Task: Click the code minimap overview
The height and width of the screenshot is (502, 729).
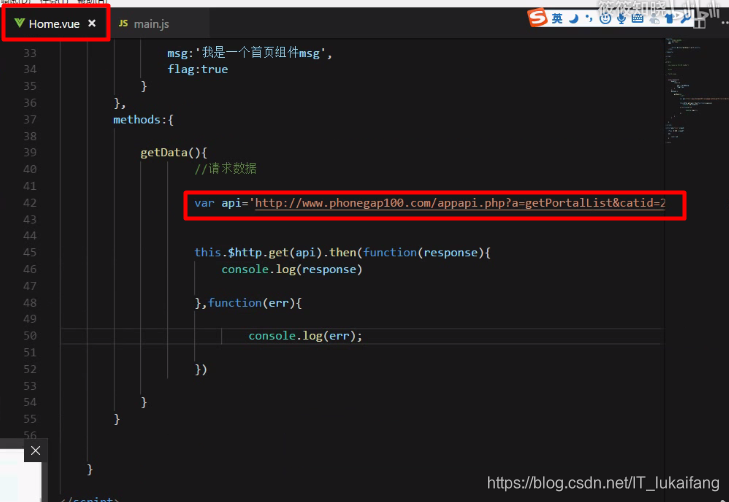Action: pos(695,91)
